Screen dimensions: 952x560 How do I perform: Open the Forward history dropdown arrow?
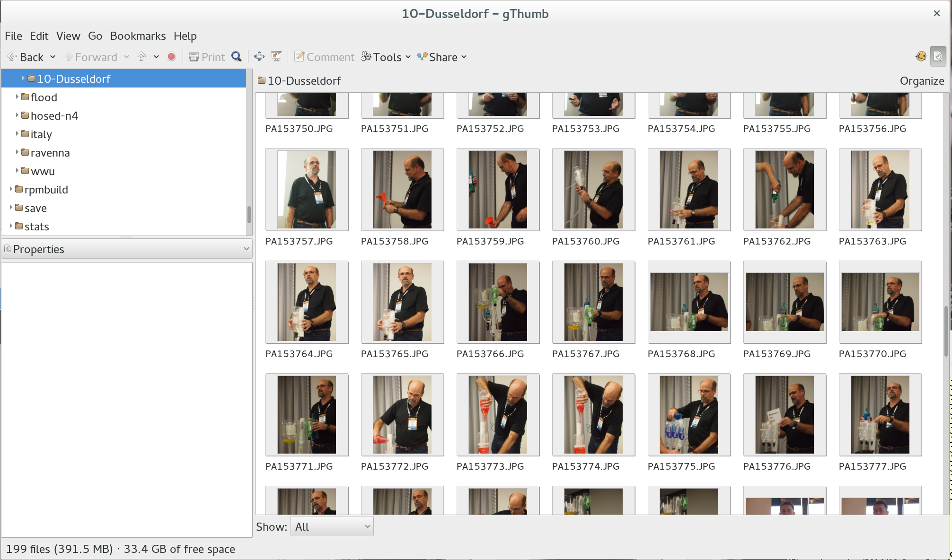126,57
